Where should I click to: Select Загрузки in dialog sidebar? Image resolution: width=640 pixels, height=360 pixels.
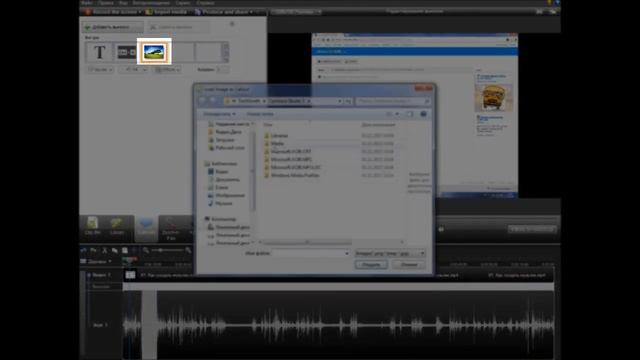tap(221, 140)
